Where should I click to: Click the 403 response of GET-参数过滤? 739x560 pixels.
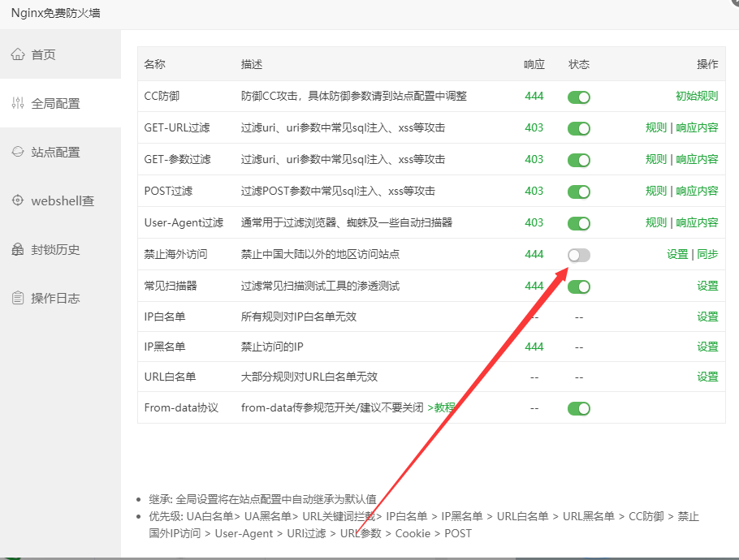click(x=534, y=159)
